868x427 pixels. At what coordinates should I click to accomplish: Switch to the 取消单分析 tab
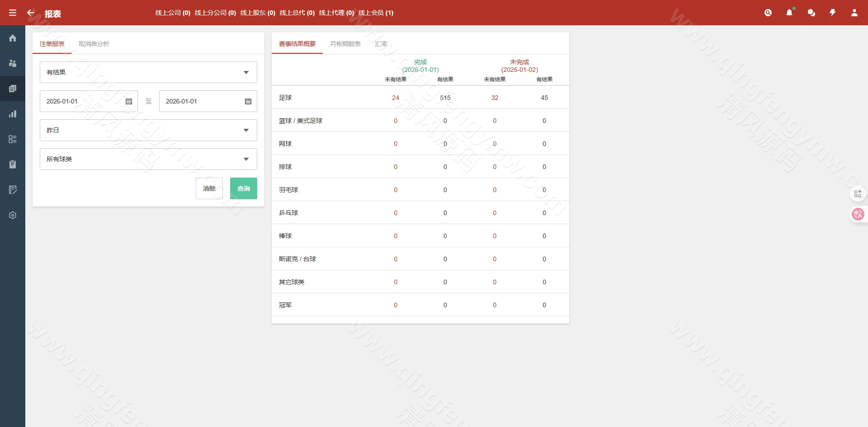coord(94,44)
